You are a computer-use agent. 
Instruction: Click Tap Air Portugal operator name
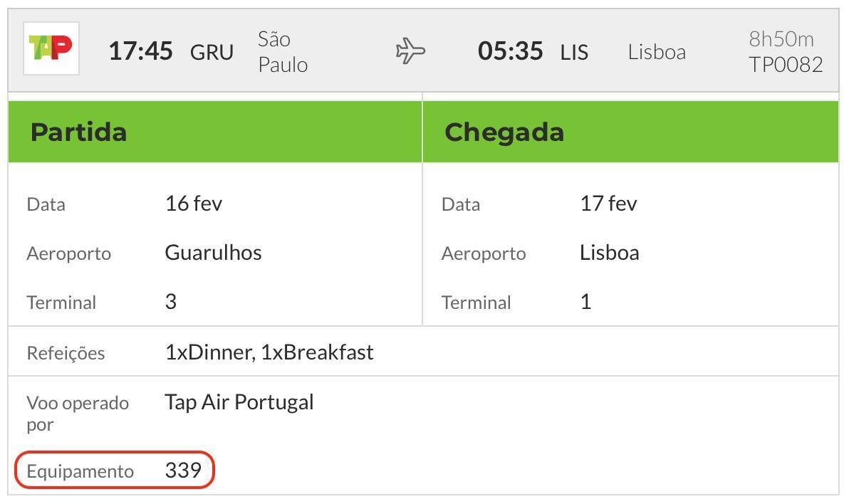[x=239, y=402]
